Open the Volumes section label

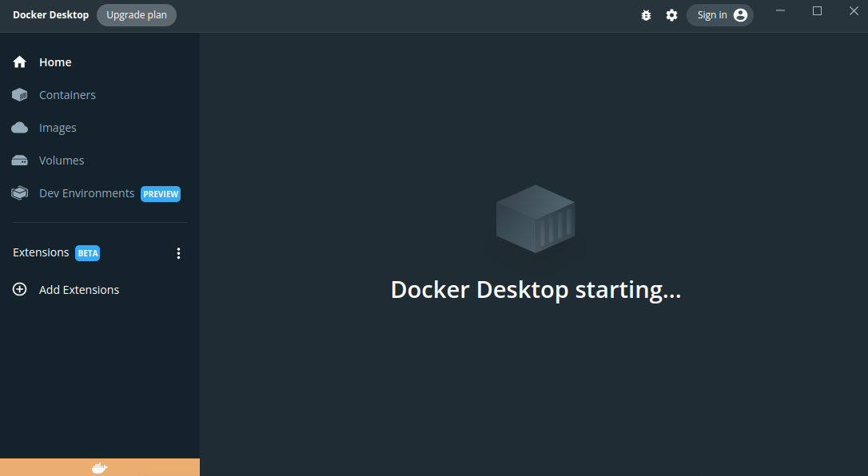[x=62, y=161]
